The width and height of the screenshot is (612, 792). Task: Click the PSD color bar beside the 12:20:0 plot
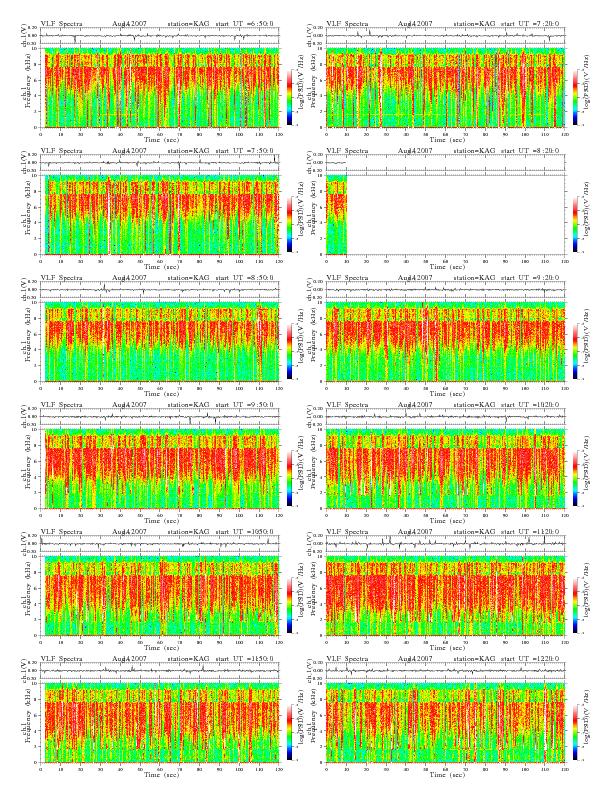(x=575, y=732)
